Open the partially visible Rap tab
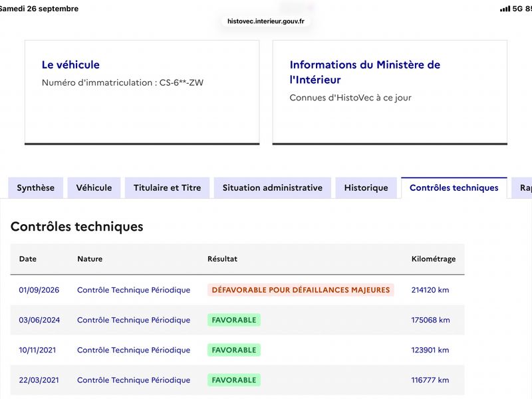This screenshot has height=399, width=532. coord(523,188)
